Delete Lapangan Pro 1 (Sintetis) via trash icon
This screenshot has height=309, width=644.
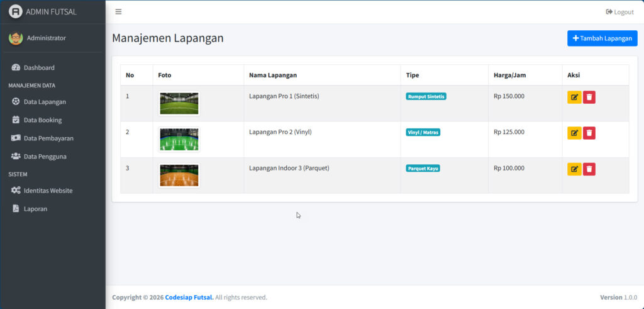pyautogui.click(x=589, y=98)
